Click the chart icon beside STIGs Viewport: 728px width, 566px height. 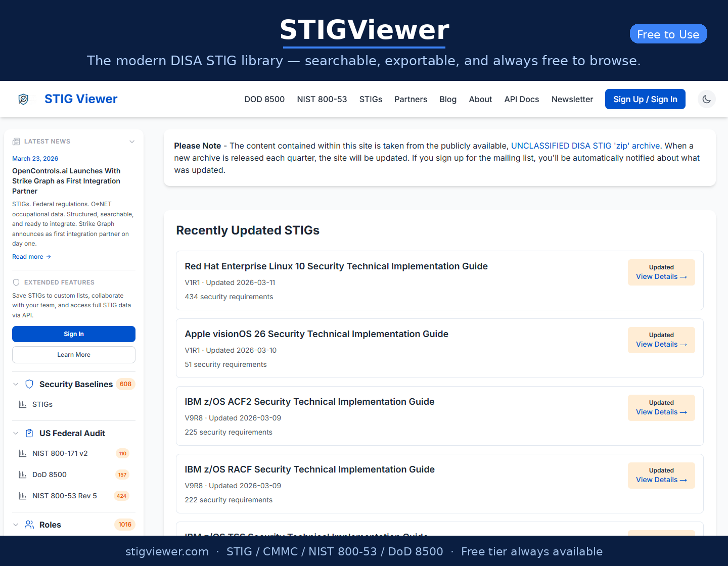point(22,404)
